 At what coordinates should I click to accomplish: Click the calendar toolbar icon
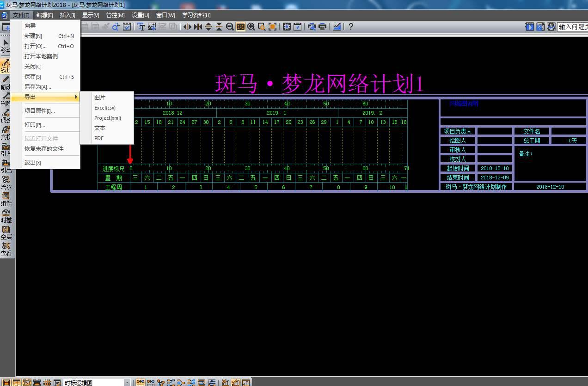[298, 27]
